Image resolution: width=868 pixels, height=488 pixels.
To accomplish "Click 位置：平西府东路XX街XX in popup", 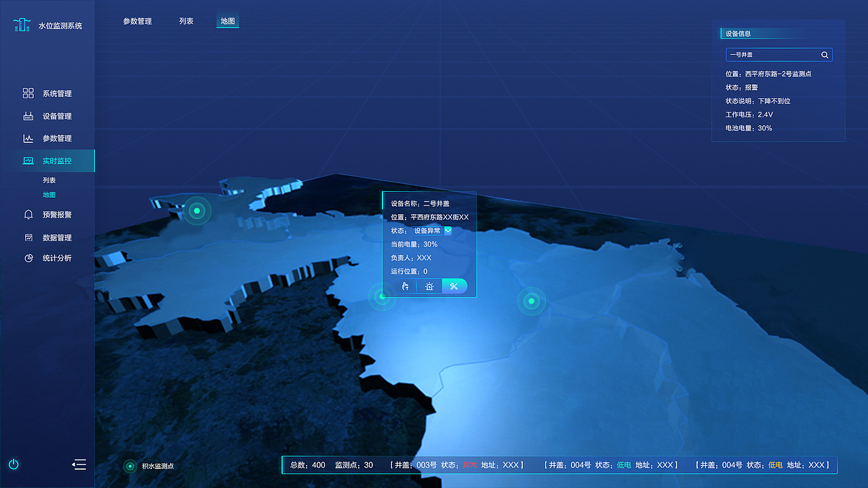I will [x=430, y=217].
